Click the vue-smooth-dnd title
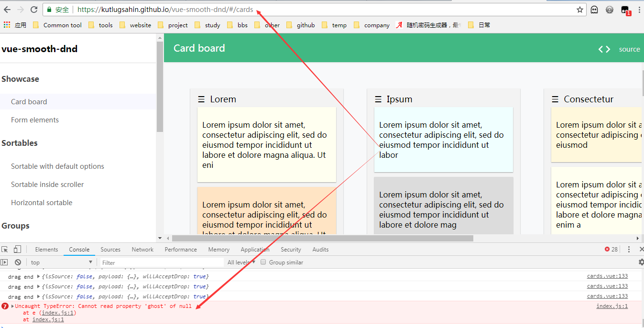The image size is (644, 328). pos(40,49)
